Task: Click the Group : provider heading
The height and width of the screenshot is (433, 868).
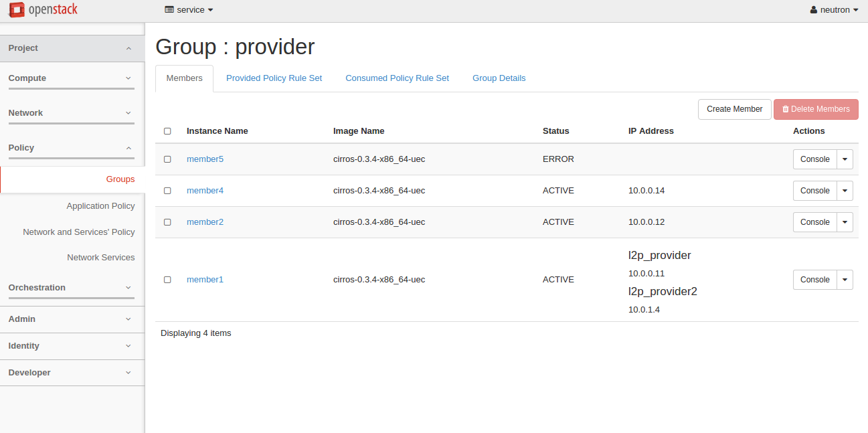Action: [x=235, y=47]
